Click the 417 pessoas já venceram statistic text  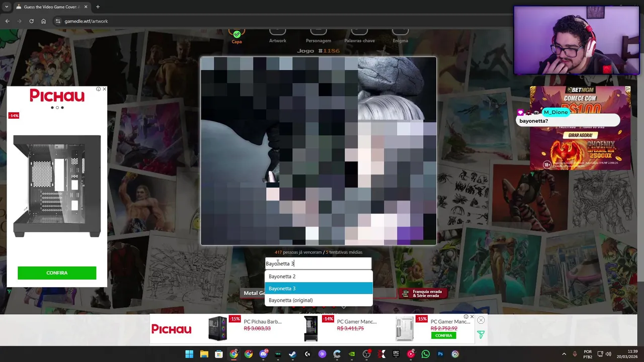(x=298, y=252)
